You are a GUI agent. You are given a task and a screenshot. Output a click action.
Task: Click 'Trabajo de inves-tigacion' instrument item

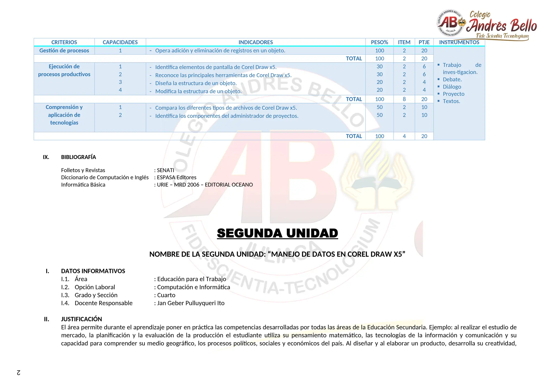pyautogui.click(x=462, y=68)
